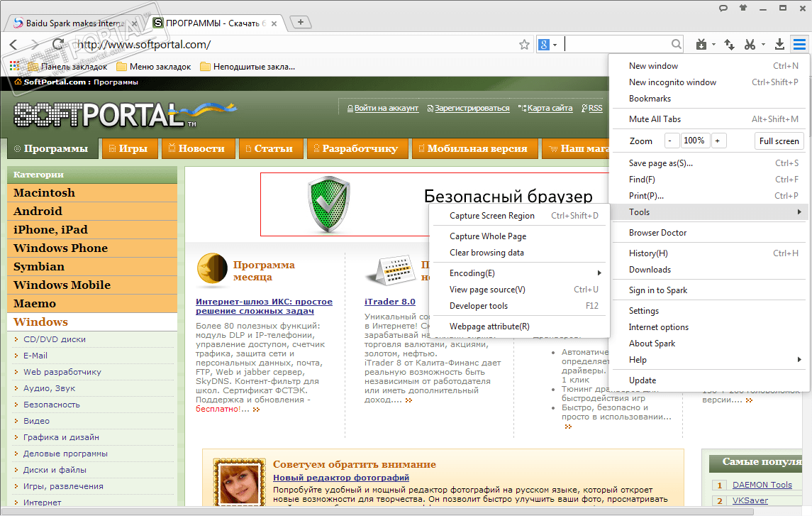
Task: Open search engine selector dropdown arrow
Action: [x=555, y=45]
